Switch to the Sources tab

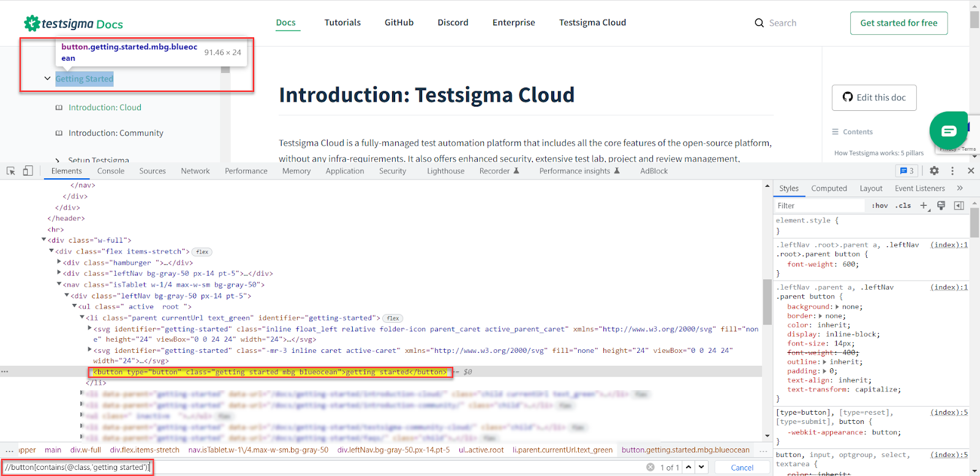tap(153, 171)
